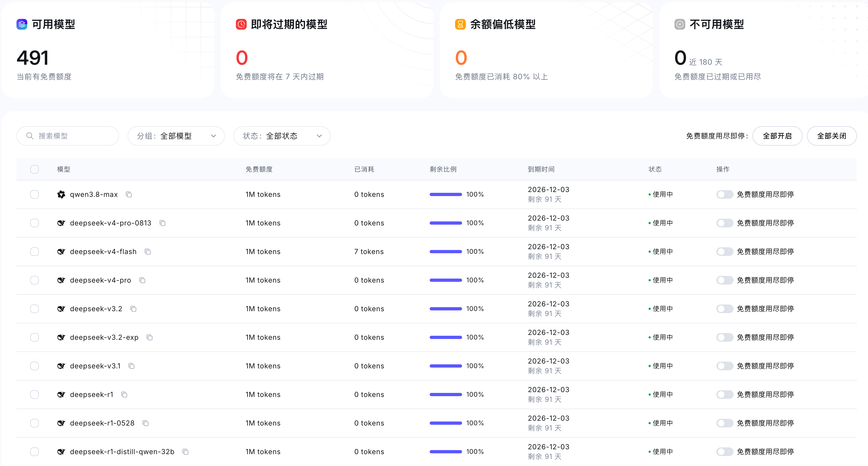
Task: Copy the deepseek-v3.2 model name
Action: pos(133,309)
